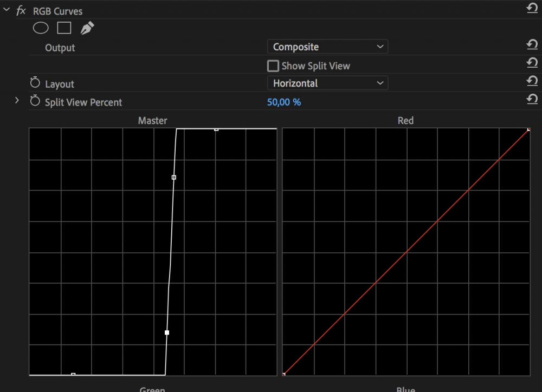Click the top-right endpoint of Red curve
Viewport: 542px width, 392px height.
click(528, 129)
